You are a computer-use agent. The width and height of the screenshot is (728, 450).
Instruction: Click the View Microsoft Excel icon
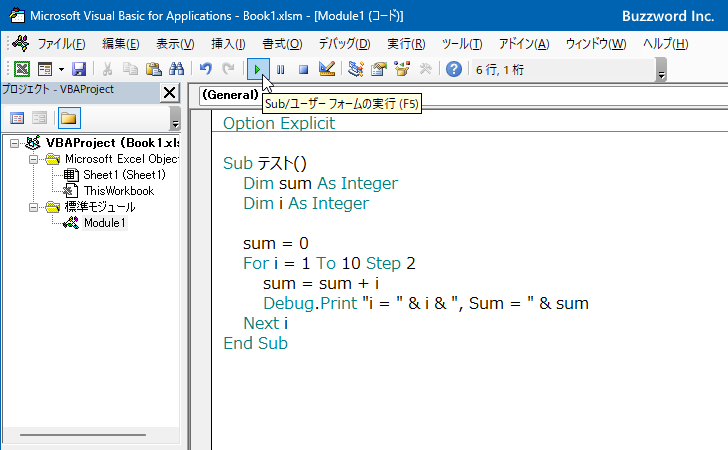coord(22,69)
